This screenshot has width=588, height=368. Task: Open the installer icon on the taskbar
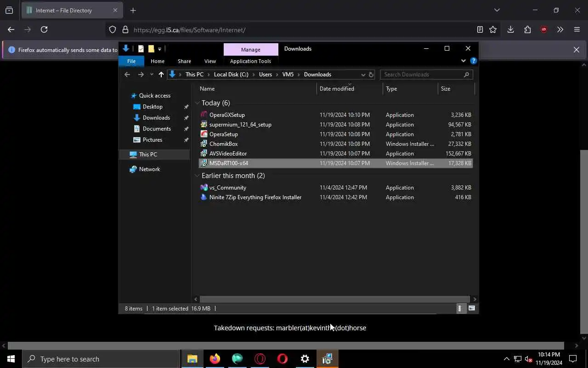pos(328,359)
